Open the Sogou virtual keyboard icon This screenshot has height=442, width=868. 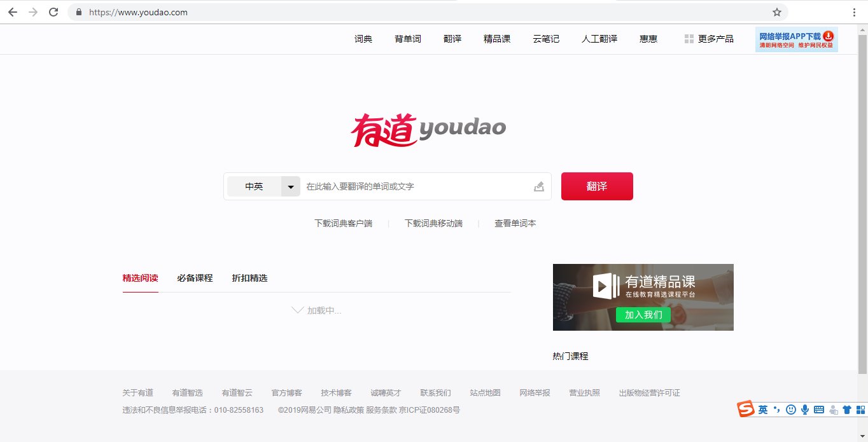[x=819, y=409]
